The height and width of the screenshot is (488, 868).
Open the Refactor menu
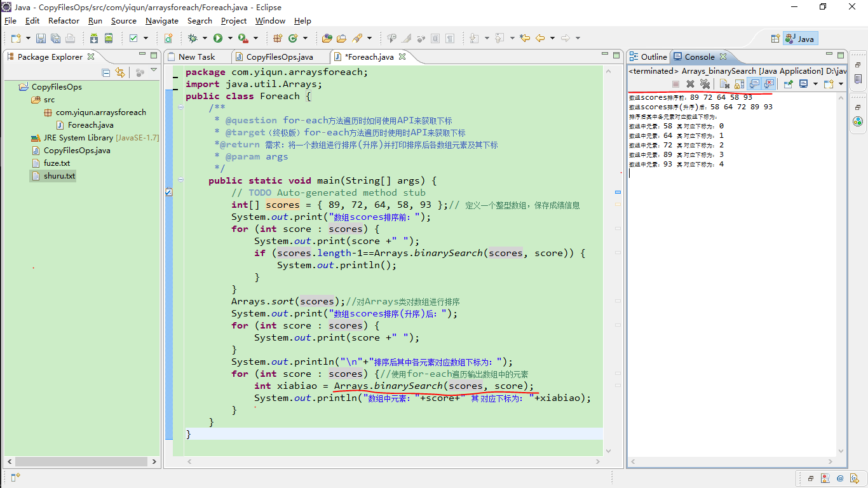64,20
